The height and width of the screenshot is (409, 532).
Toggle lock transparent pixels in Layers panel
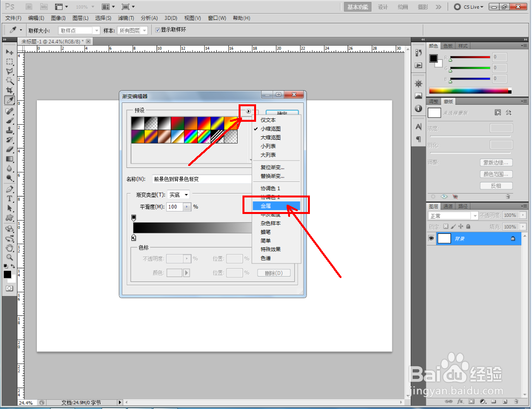(446, 227)
